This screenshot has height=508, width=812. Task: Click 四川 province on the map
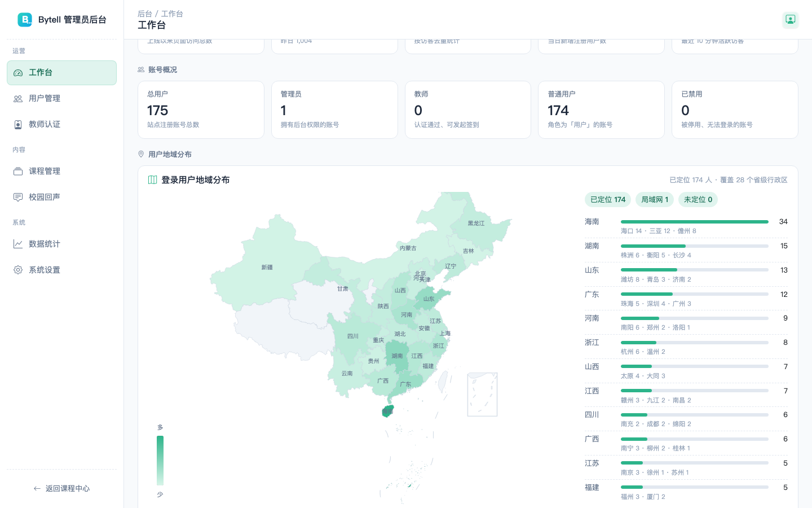[x=353, y=336]
